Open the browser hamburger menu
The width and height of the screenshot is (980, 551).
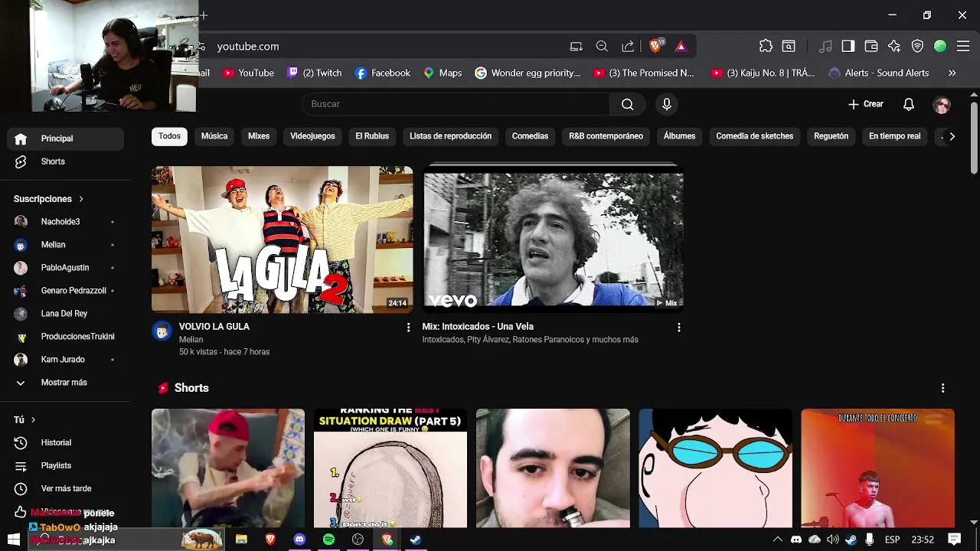[963, 46]
